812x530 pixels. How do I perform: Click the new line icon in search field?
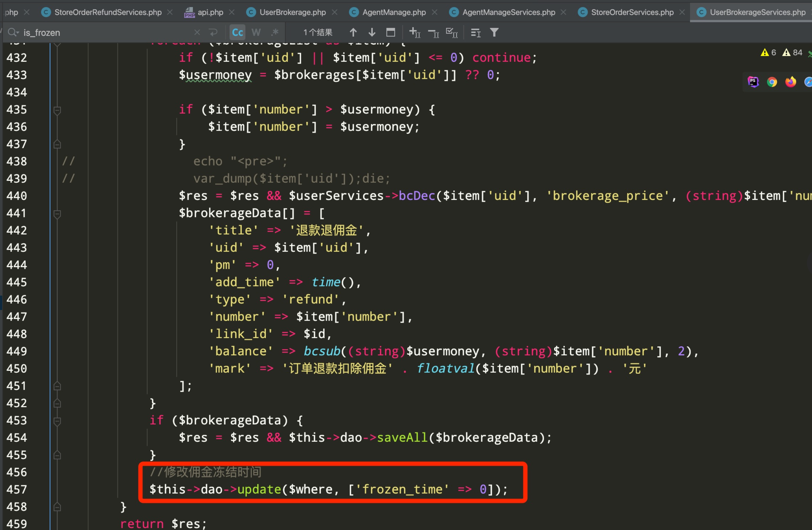[213, 32]
